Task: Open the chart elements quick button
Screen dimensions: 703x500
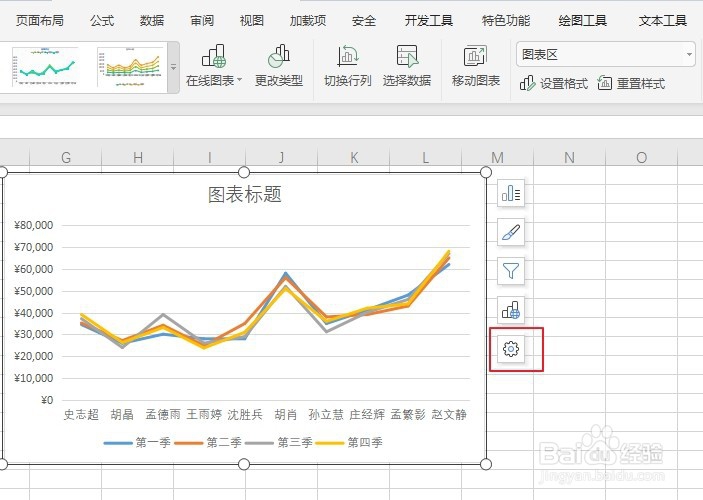Action: pyautogui.click(x=511, y=194)
